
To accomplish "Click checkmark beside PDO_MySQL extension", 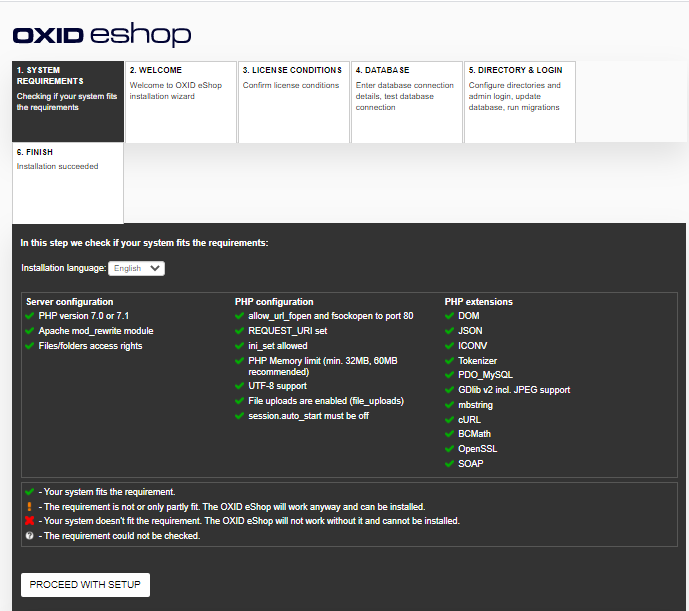I will pos(450,375).
